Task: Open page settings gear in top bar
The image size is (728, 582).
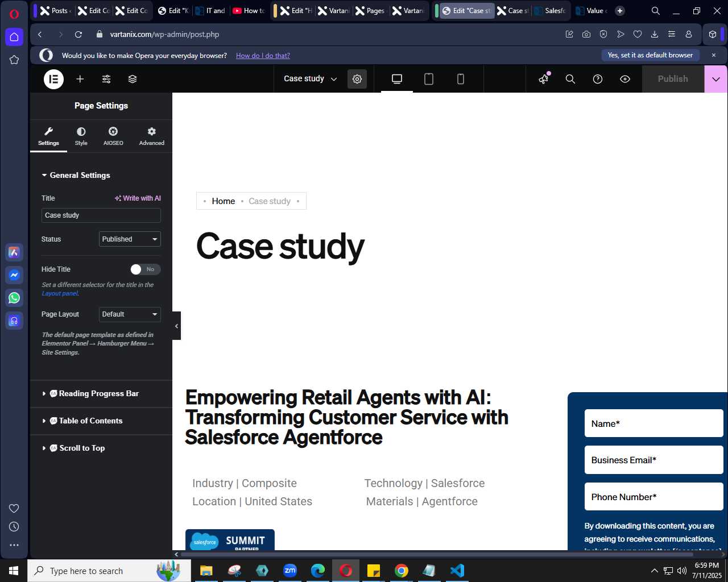Action: 357,79
